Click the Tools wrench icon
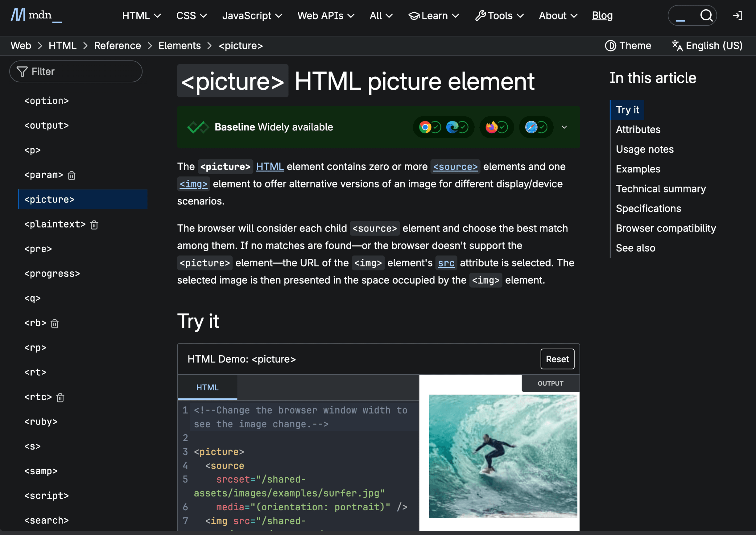The height and width of the screenshot is (535, 756). pyautogui.click(x=481, y=15)
